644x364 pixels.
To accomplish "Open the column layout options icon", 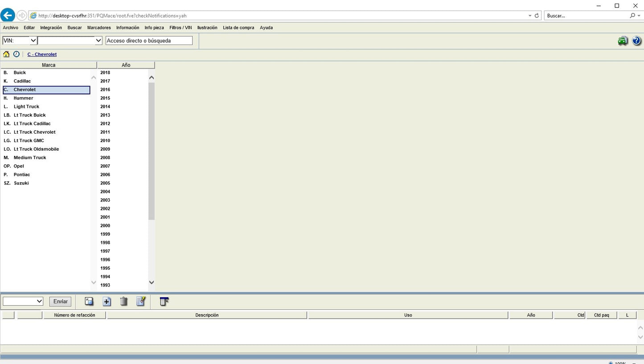I will [164, 302].
